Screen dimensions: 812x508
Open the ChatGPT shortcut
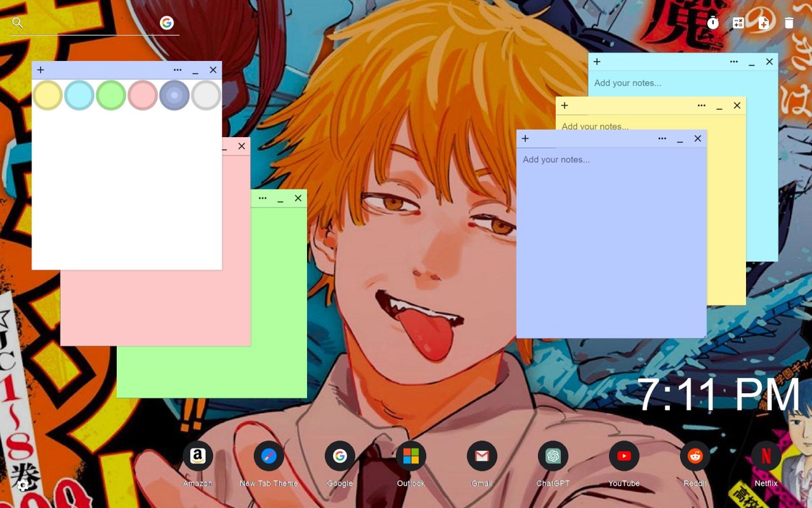[x=553, y=456]
